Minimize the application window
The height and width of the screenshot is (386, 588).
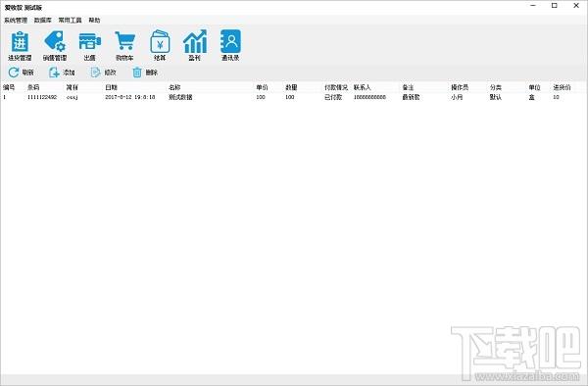point(533,6)
